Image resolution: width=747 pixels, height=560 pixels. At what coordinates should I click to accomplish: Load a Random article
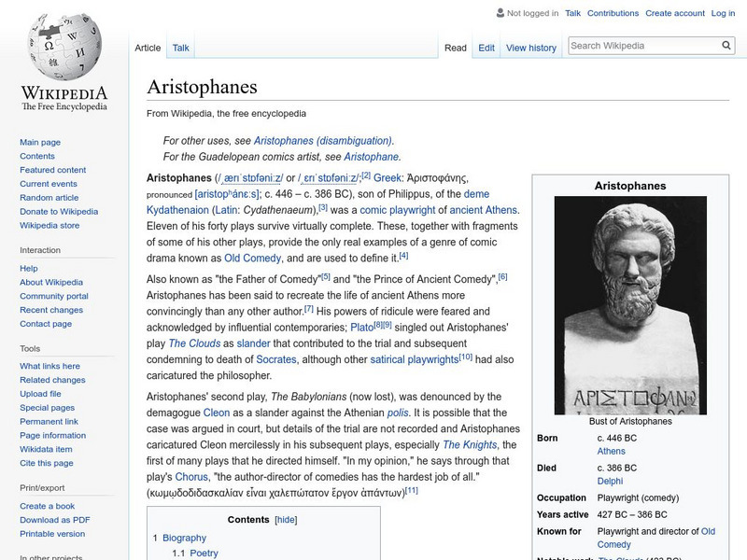click(x=49, y=197)
